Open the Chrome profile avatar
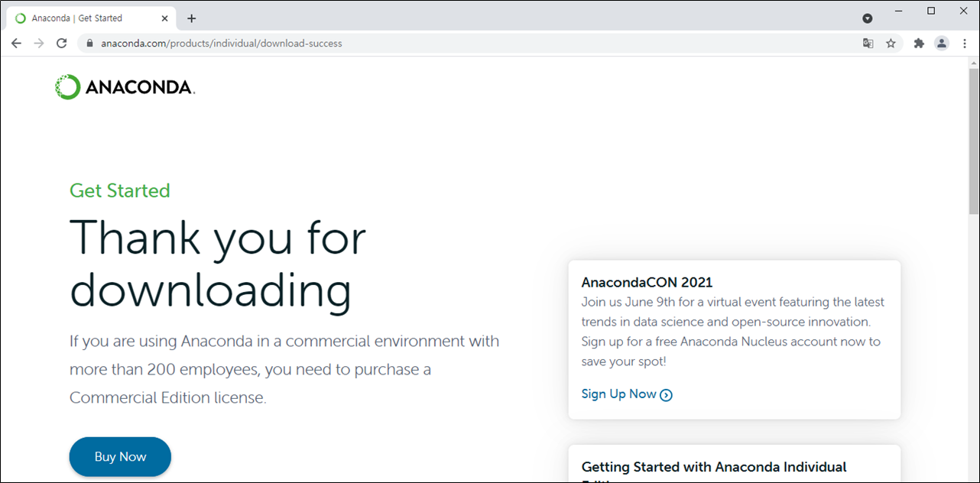 tap(942, 44)
